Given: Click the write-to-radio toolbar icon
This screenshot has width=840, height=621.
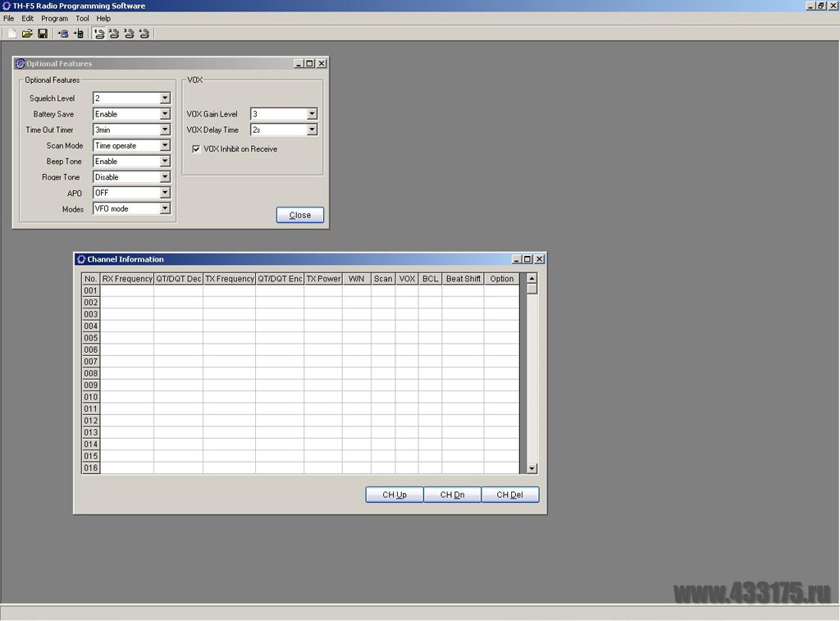Looking at the screenshot, I should click(x=79, y=34).
